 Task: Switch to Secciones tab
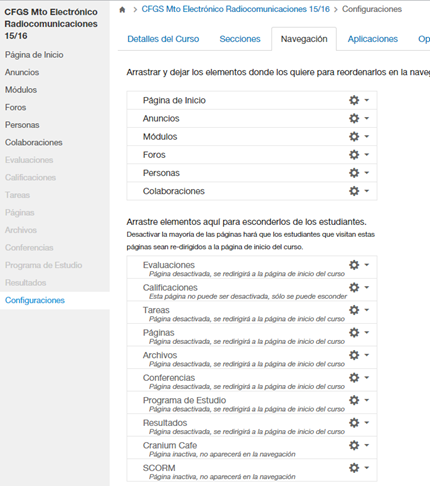tap(240, 39)
